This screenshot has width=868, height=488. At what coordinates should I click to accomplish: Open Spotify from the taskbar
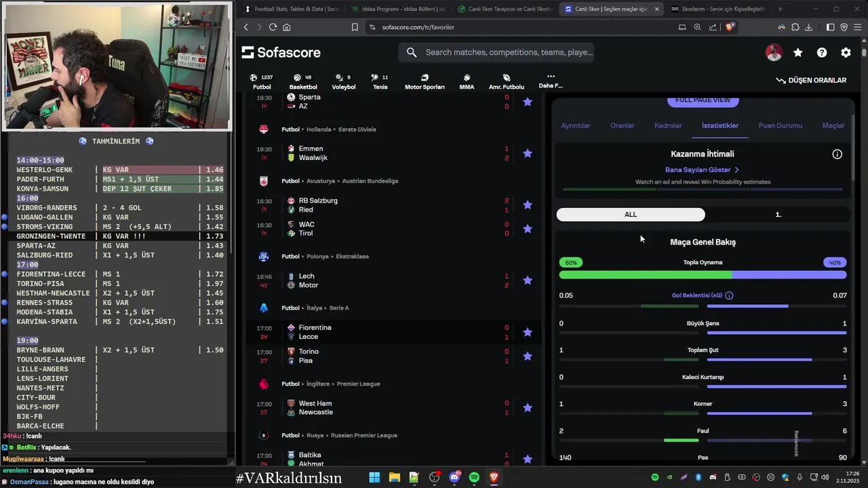click(474, 477)
